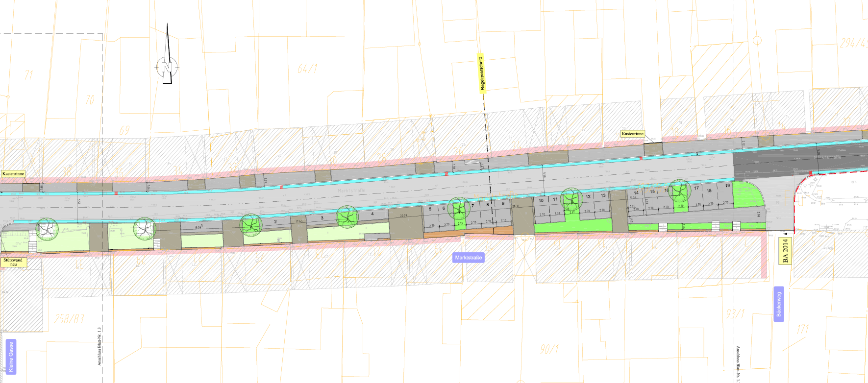Select the yellow BA 2014 label
This screenshot has height=383, width=868.
[x=785, y=251]
